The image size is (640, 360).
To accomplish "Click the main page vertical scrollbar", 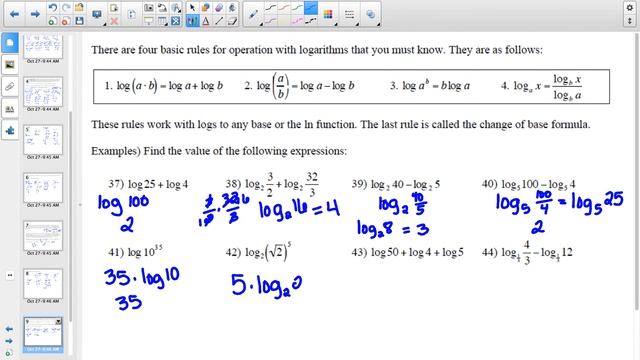I will [636, 171].
